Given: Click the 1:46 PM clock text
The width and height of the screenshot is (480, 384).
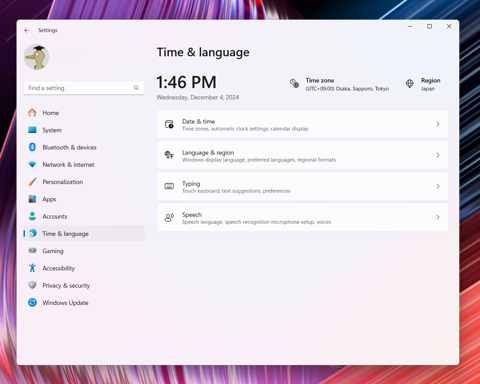Looking at the screenshot, I should 187,82.
